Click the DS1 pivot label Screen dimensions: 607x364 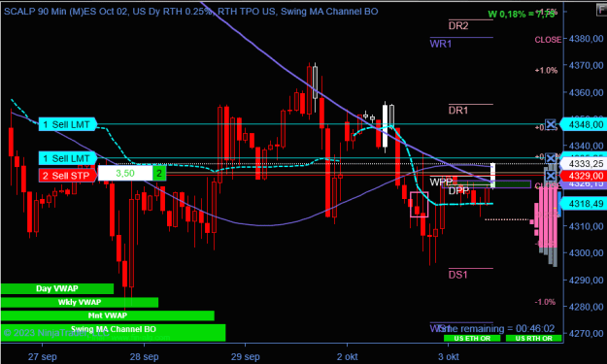[x=458, y=275]
